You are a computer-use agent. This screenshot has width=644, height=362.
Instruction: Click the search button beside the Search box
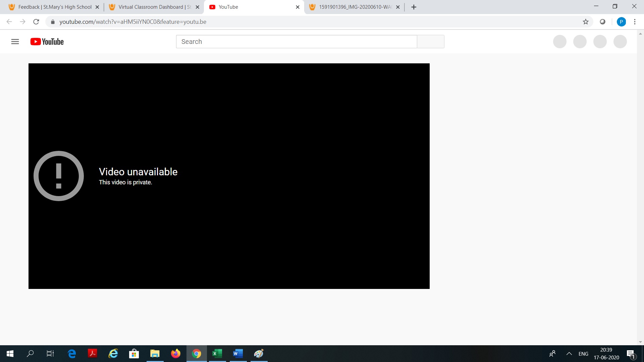[431, 42]
